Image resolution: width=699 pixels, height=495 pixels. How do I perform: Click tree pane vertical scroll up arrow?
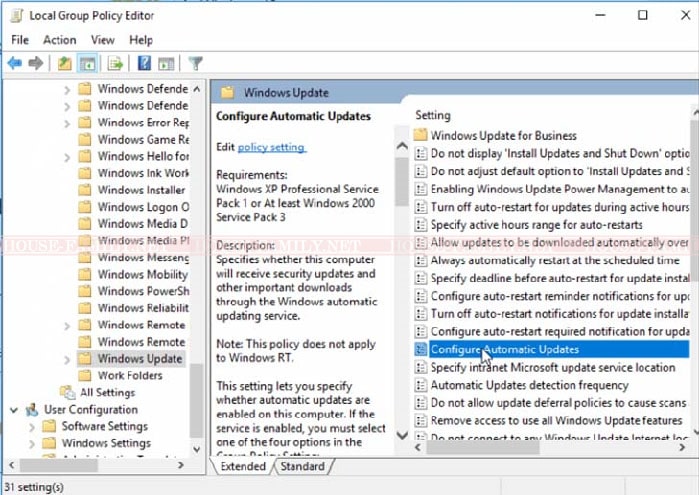(x=197, y=89)
